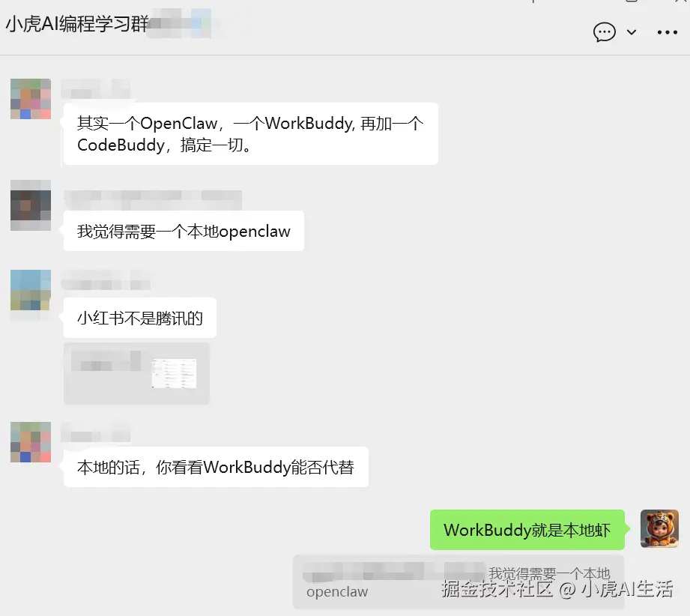This screenshot has height=616, width=690.
Task: Click the group title 小虎AI编程学习群
Action: 77,24
